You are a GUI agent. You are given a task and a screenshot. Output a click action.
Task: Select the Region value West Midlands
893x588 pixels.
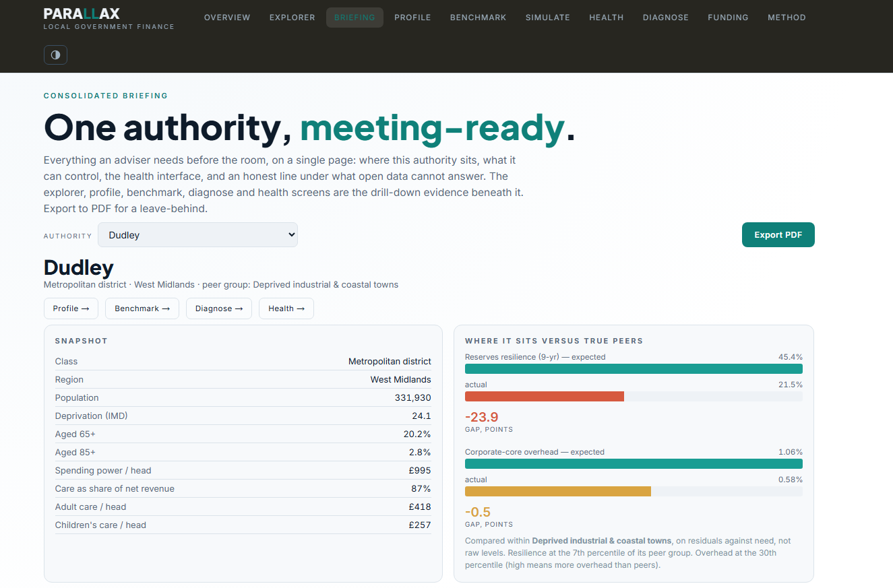click(x=400, y=379)
